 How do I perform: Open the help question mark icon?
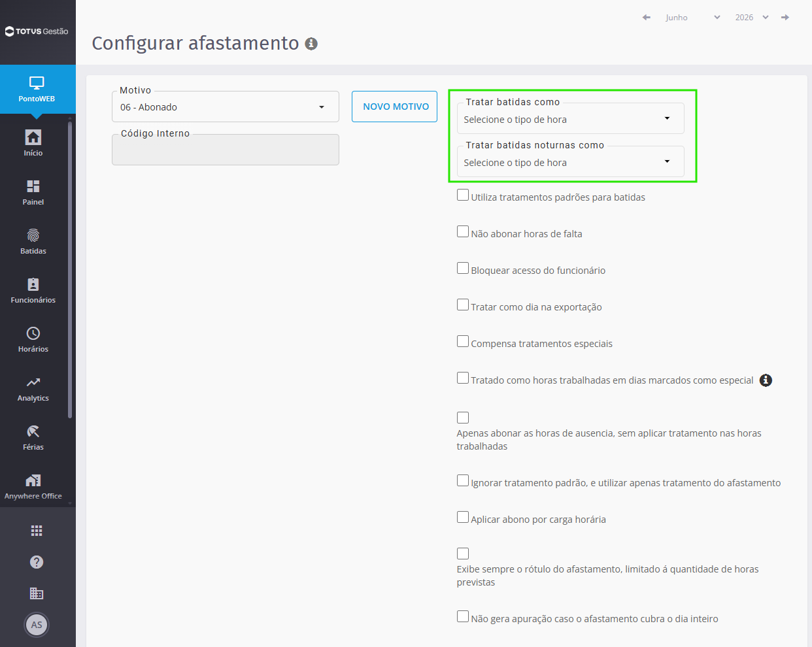[x=37, y=562]
